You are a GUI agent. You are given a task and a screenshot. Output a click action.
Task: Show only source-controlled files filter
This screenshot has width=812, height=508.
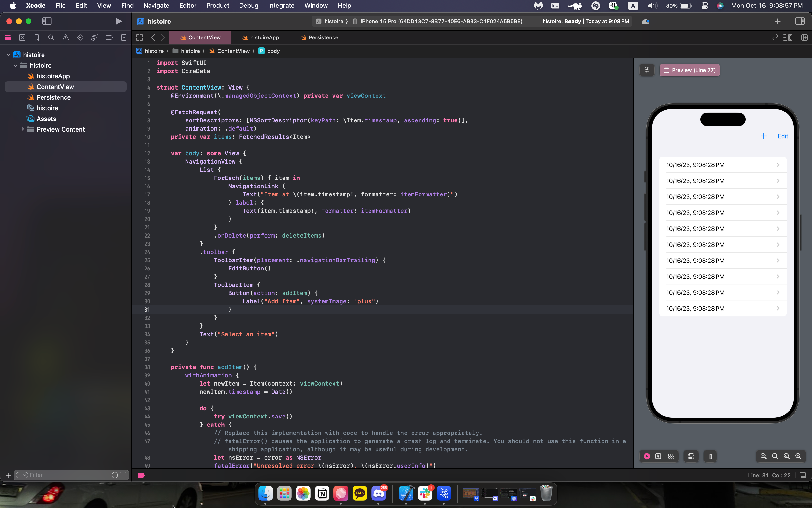123,475
